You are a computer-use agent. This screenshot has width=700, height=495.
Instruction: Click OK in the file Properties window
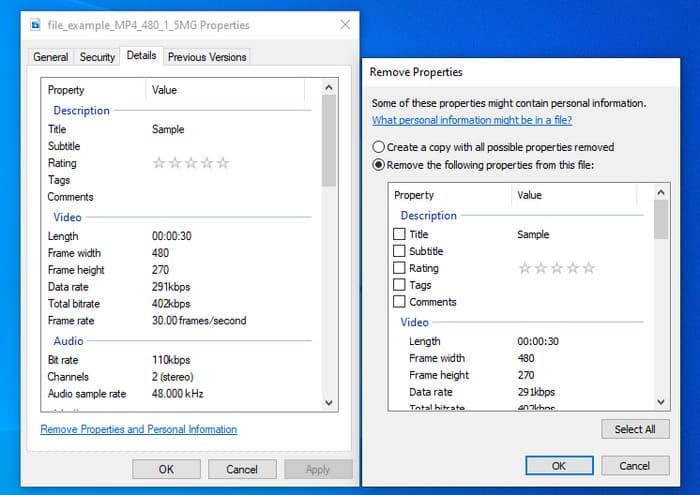tap(166, 469)
